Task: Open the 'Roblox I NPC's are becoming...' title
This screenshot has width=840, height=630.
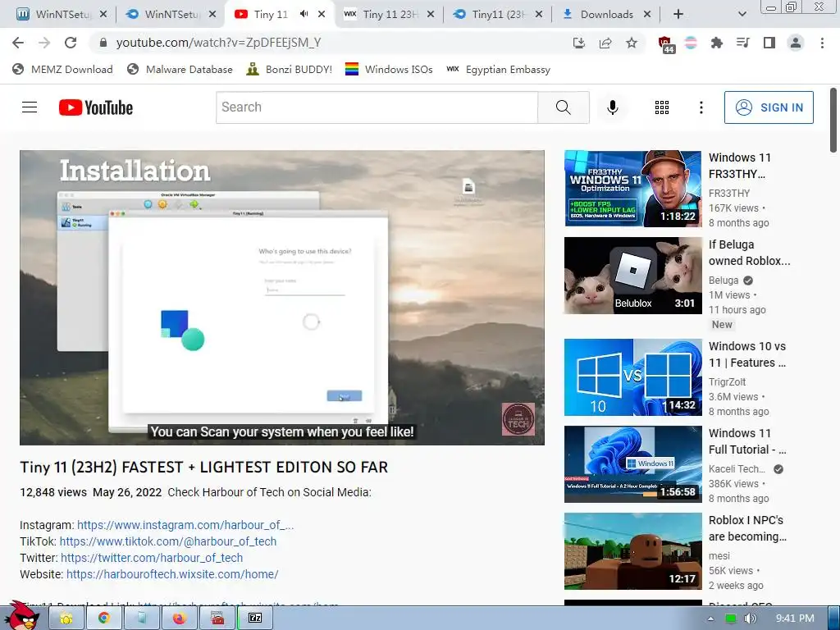Action: click(x=747, y=528)
